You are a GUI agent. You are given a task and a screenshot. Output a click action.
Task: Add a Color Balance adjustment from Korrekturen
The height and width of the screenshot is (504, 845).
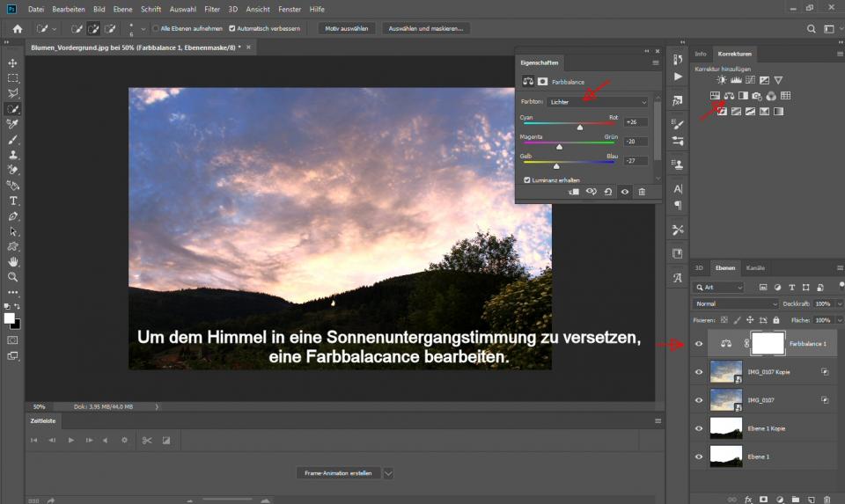pos(729,96)
